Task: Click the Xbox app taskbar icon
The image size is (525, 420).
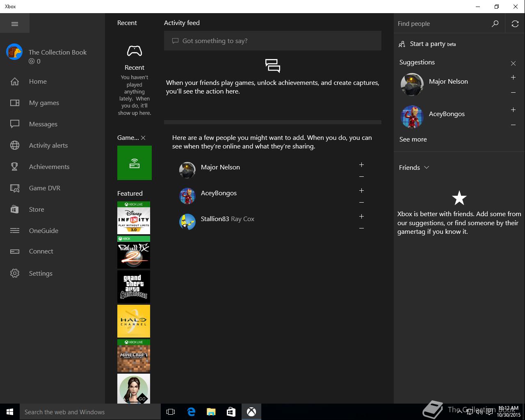Action: pos(251,412)
